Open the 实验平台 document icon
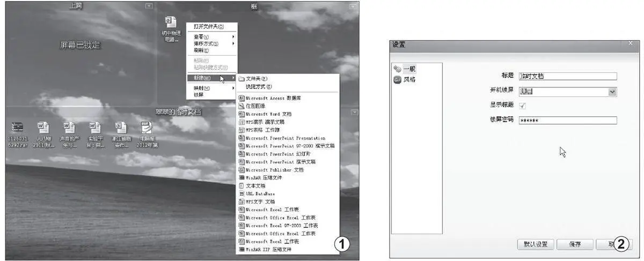The height and width of the screenshot is (261, 644). click(x=95, y=128)
